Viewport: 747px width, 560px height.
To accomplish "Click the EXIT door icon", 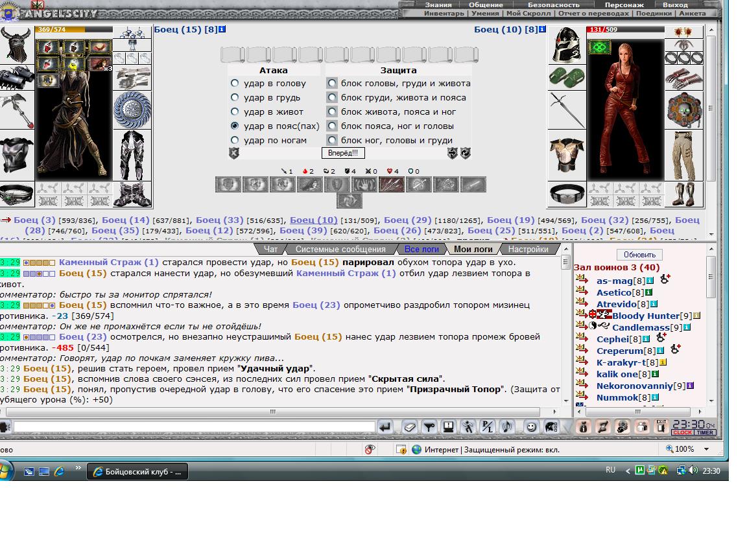I will (661, 426).
